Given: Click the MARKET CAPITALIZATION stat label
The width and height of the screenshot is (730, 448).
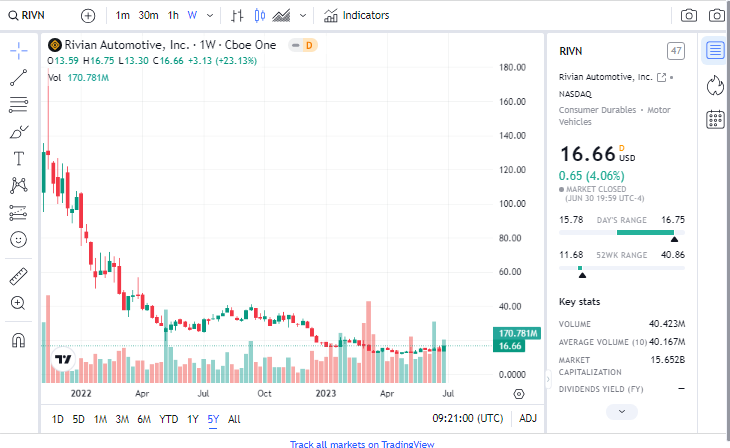Looking at the screenshot, I should coord(590,366).
